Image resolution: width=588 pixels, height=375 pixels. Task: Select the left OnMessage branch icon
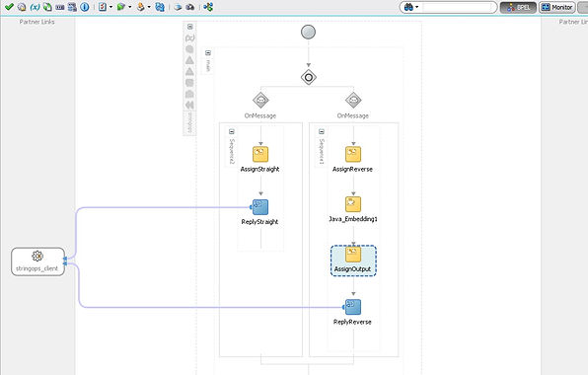coord(260,100)
